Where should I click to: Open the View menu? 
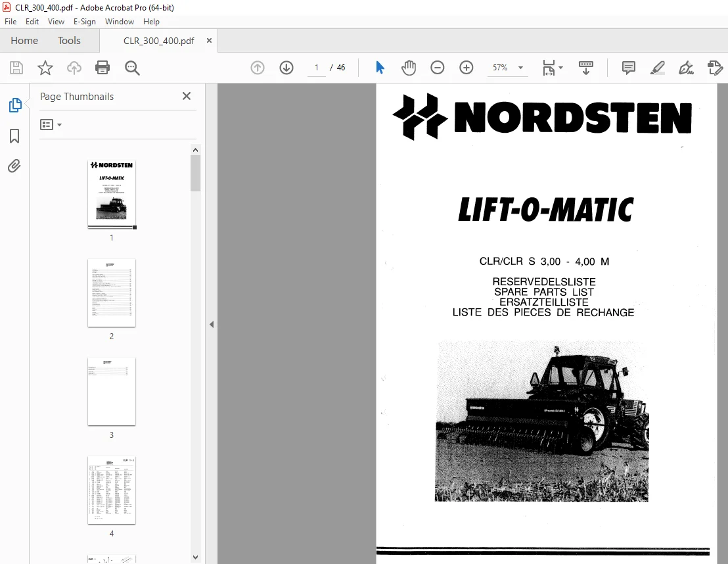click(x=56, y=22)
